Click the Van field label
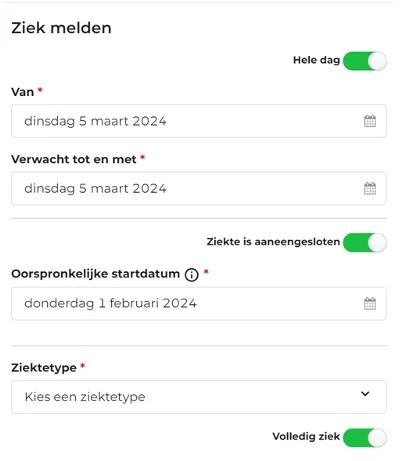This screenshot has height=461, width=400. click(23, 92)
